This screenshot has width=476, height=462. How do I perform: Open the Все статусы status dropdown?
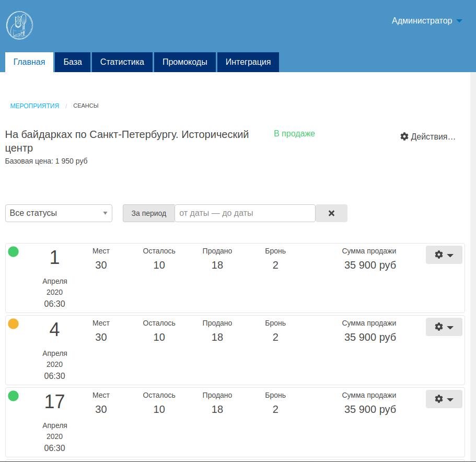(59, 213)
